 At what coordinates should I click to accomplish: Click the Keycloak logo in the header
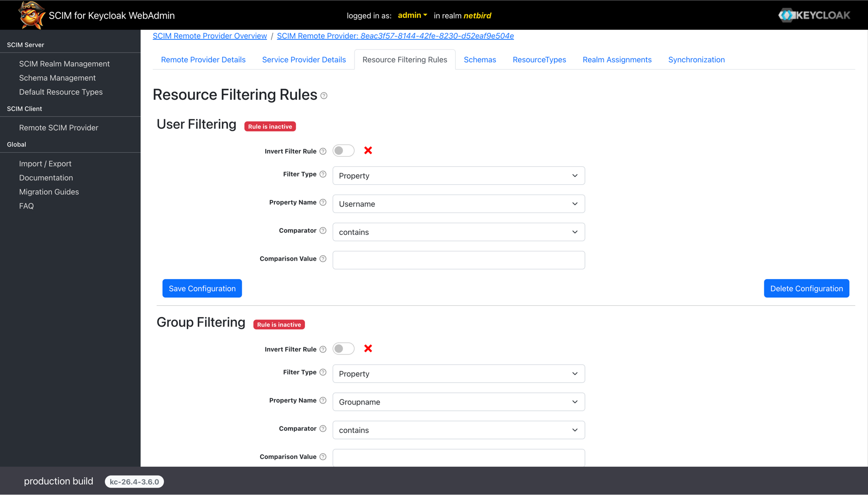(x=814, y=15)
